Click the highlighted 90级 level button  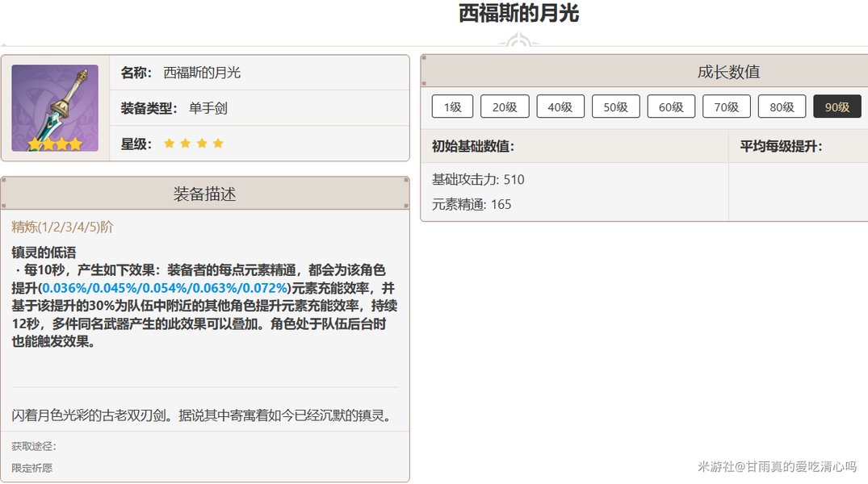(837, 106)
